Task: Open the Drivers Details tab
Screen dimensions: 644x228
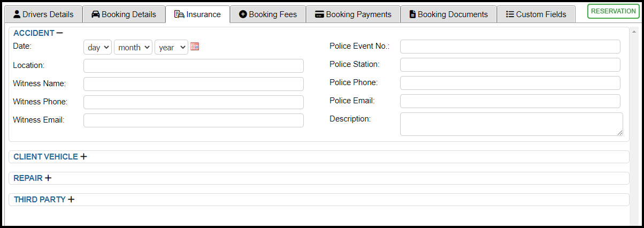Action: pyautogui.click(x=45, y=14)
